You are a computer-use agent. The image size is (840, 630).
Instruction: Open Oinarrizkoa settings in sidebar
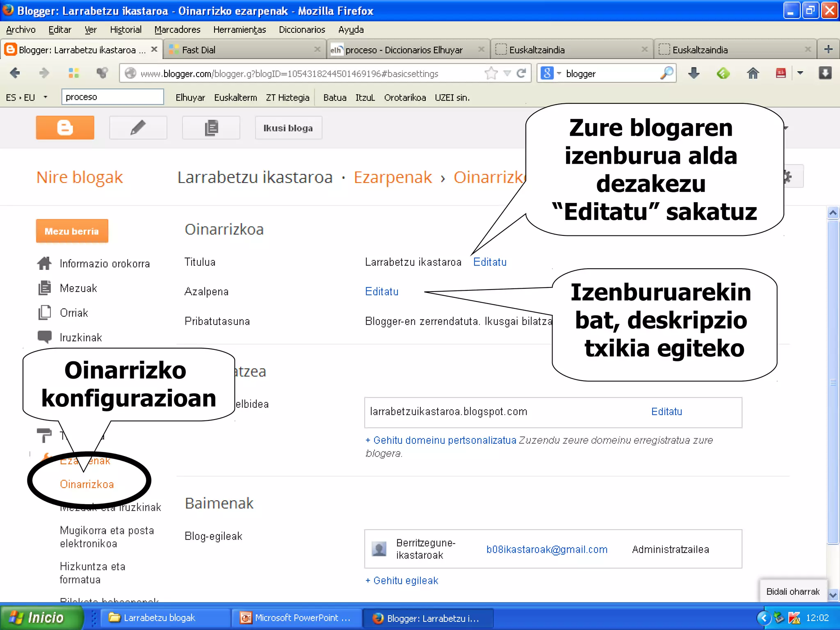pyautogui.click(x=87, y=484)
